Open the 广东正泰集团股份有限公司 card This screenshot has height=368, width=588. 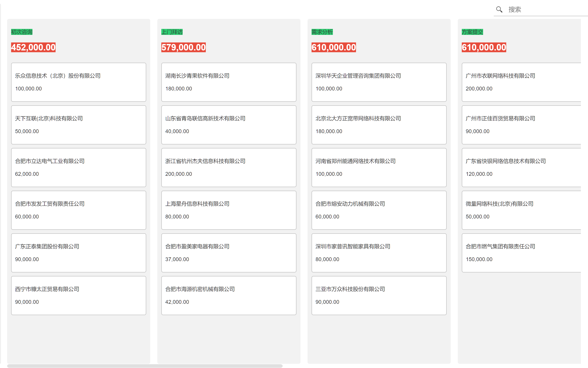click(79, 253)
